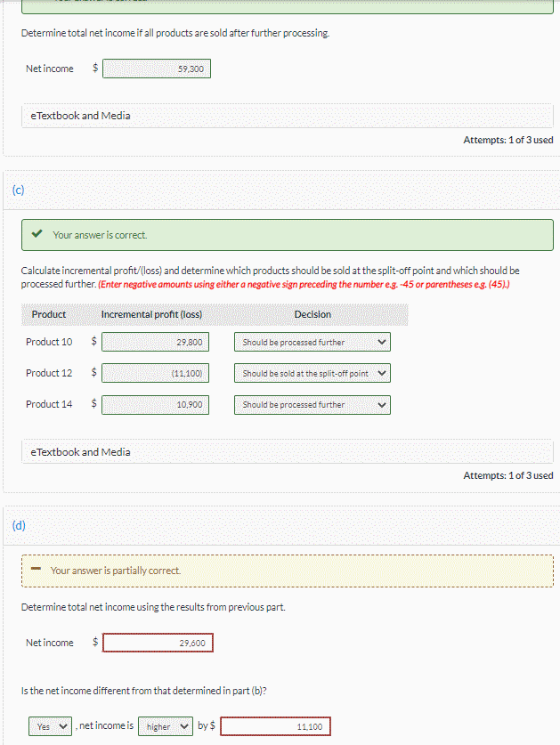Open the Product 10 decision dropdown

312,342
